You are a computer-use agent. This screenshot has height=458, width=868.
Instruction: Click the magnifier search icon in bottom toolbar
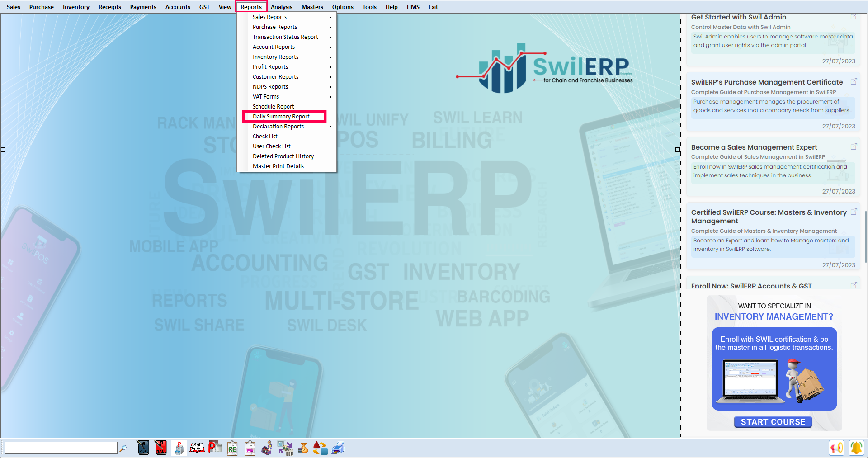coord(123,448)
